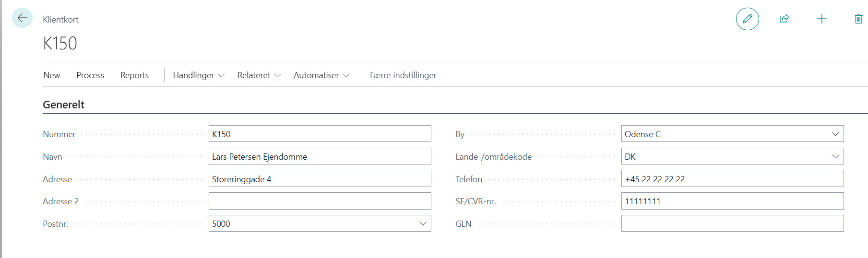Click the Telefon field
This screenshot has width=868, height=258.
(732, 178)
